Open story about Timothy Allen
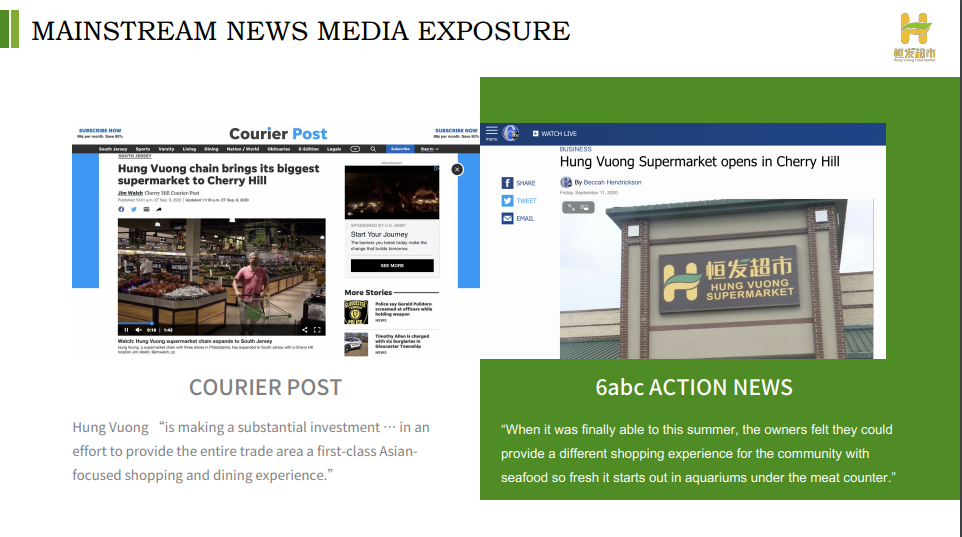 402,341
